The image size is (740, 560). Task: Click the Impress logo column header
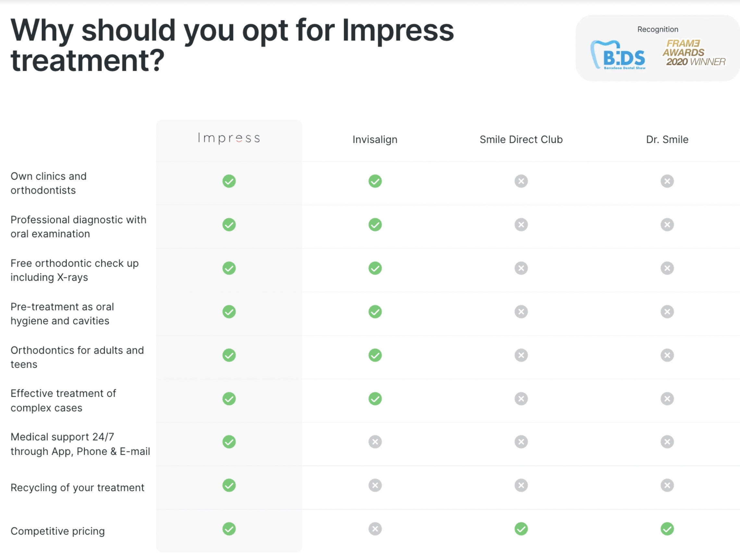tap(229, 138)
